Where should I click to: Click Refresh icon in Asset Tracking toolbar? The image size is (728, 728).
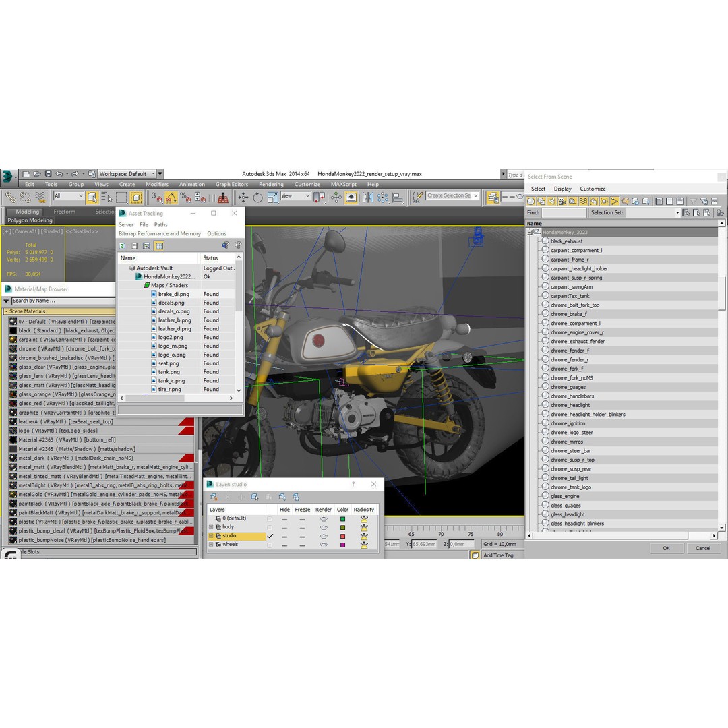(x=122, y=246)
